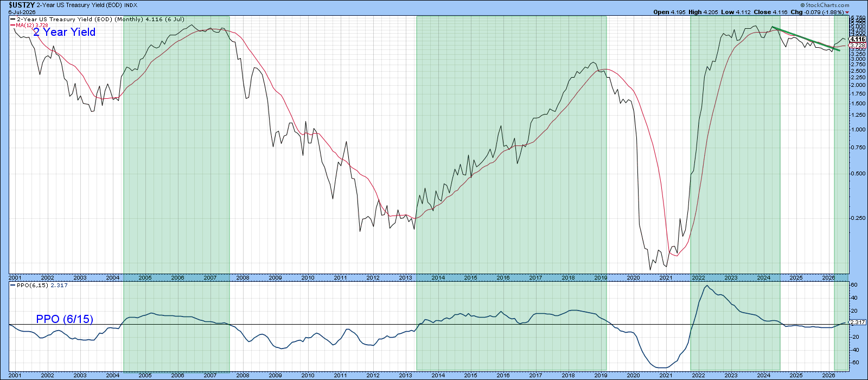The height and width of the screenshot is (380, 868).
Task: Click the chart date 6-Jul-2026
Action: (x=22, y=12)
